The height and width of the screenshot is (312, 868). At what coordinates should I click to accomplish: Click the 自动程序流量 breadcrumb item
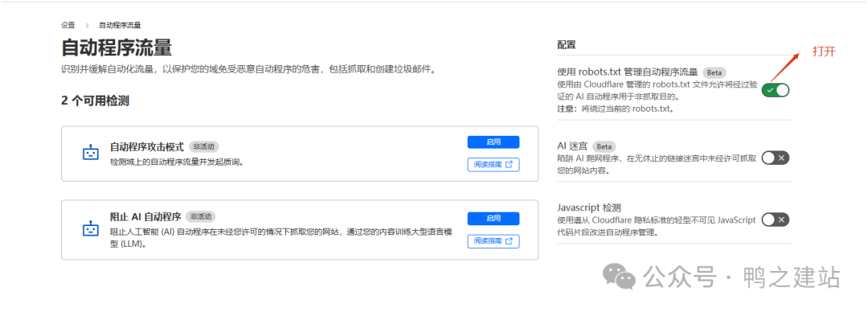click(x=120, y=26)
